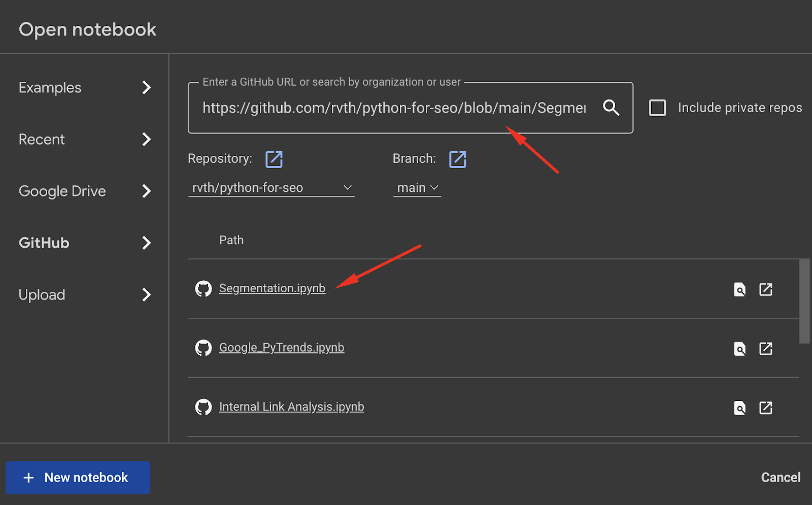The width and height of the screenshot is (812, 505).
Task: Switch to the Google Drive tab
Action: tap(62, 191)
